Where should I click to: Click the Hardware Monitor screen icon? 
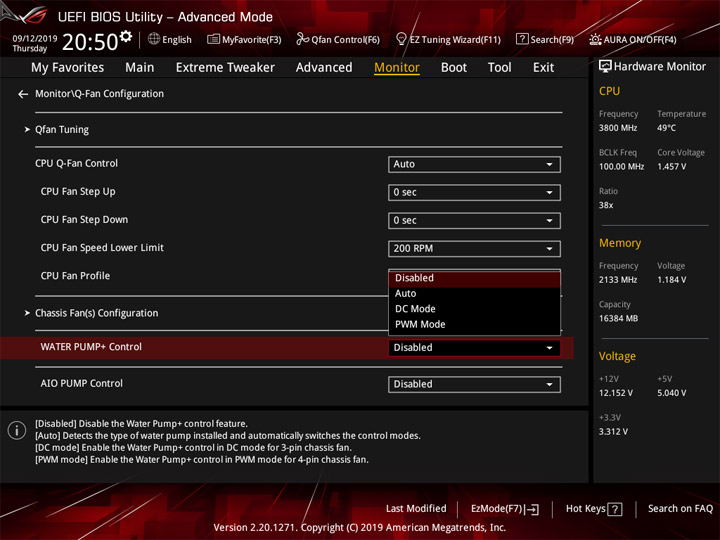point(605,66)
